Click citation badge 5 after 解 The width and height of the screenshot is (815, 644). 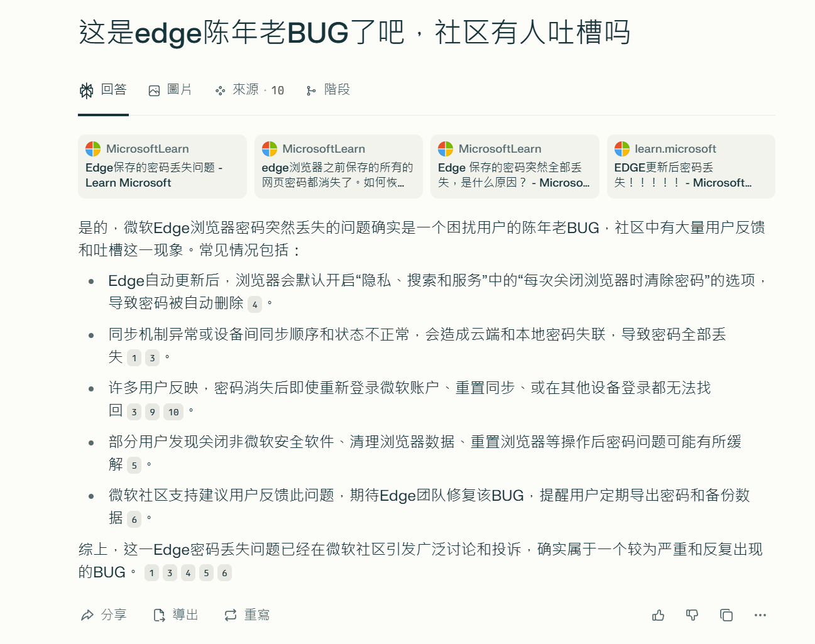(134, 466)
